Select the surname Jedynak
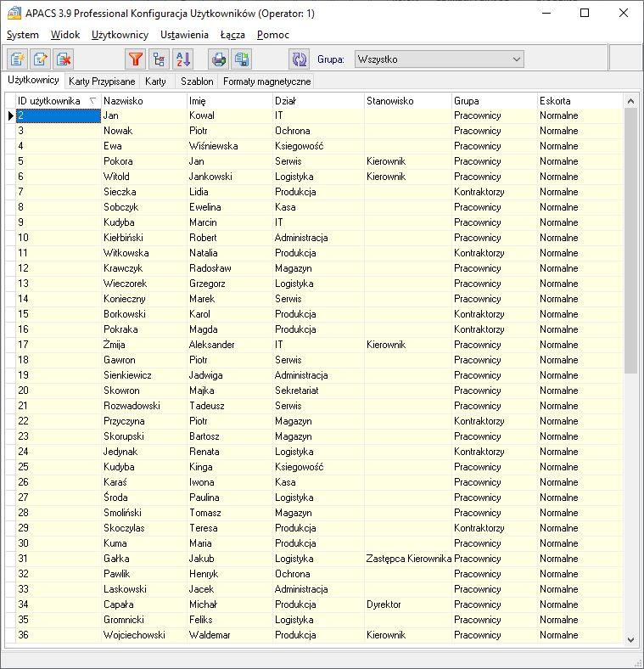644x669 pixels. 120,452
